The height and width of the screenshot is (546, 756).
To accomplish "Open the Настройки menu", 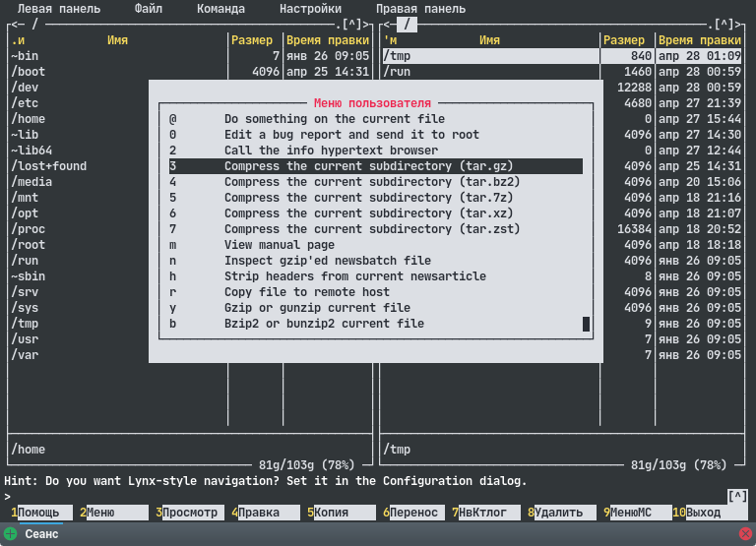I will [310, 9].
